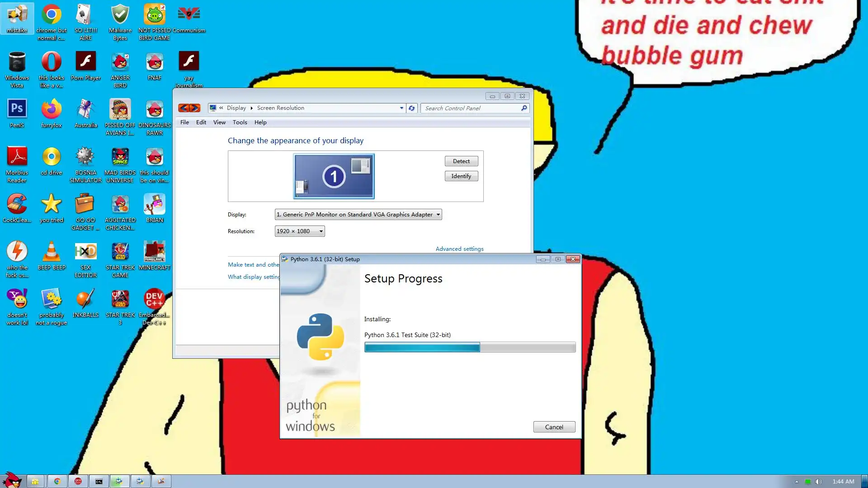
Task: Expand the address bar history dropdown arrow
Action: tap(401, 108)
